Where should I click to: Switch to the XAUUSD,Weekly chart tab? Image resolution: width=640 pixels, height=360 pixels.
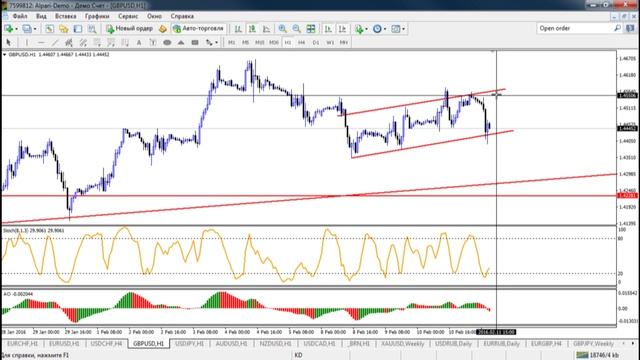pyautogui.click(x=402, y=344)
